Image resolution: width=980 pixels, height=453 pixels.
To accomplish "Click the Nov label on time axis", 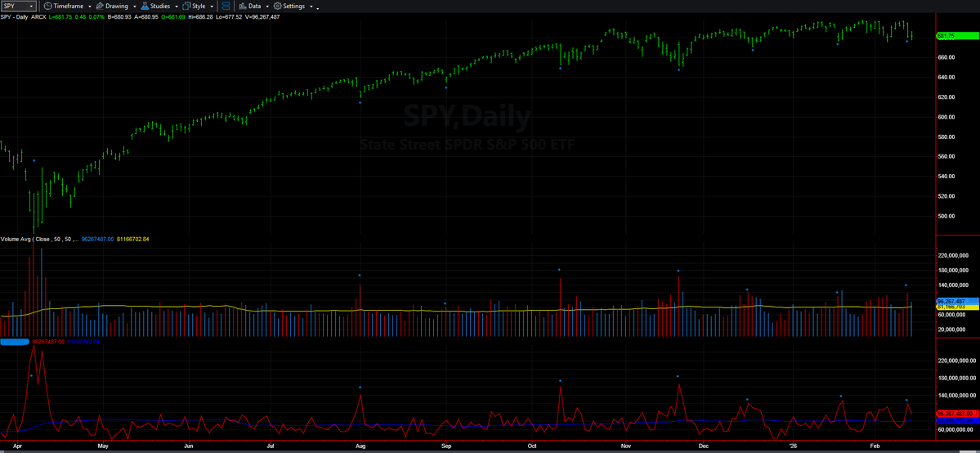I will 625,446.
